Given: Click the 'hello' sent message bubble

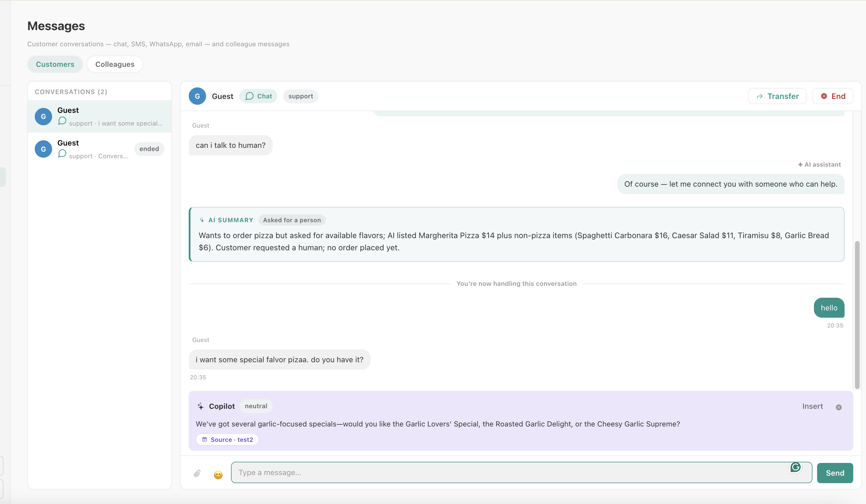Looking at the screenshot, I should point(829,308).
